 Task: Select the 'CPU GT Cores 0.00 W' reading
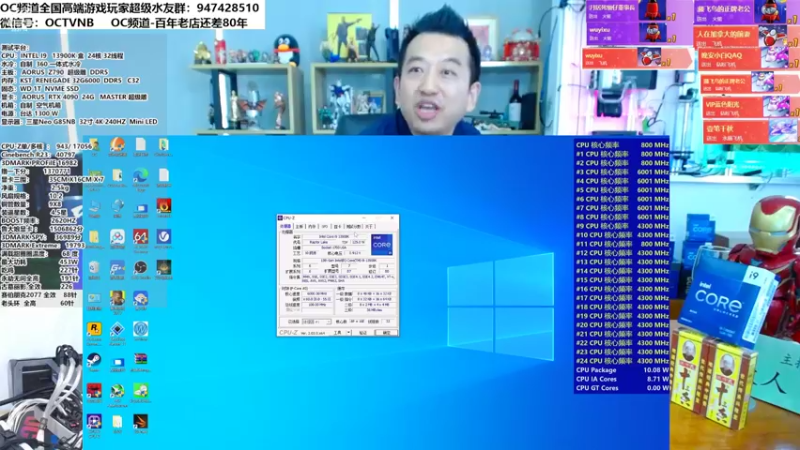point(622,388)
